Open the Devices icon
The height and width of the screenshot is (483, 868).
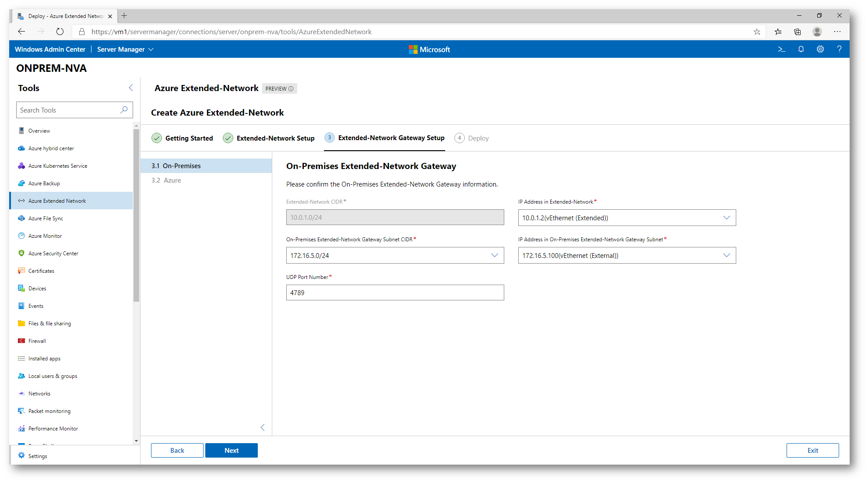pos(21,288)
